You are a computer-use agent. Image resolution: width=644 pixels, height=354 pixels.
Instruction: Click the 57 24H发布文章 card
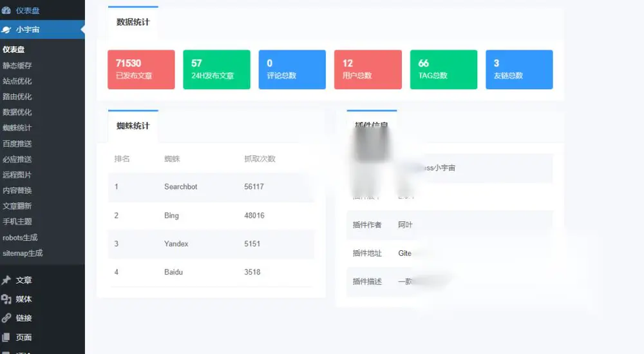216,70
